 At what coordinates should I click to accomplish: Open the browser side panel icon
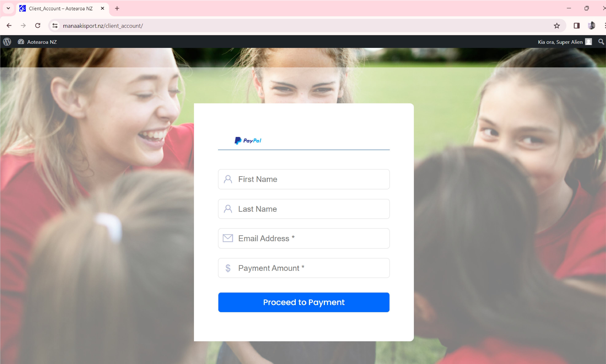tap(577, 25)
